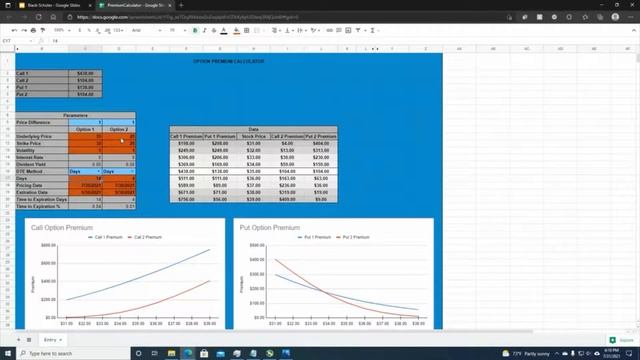The image size is (640, 360).
Task: Open the text rotation dropdown
Action: [314, 31]
